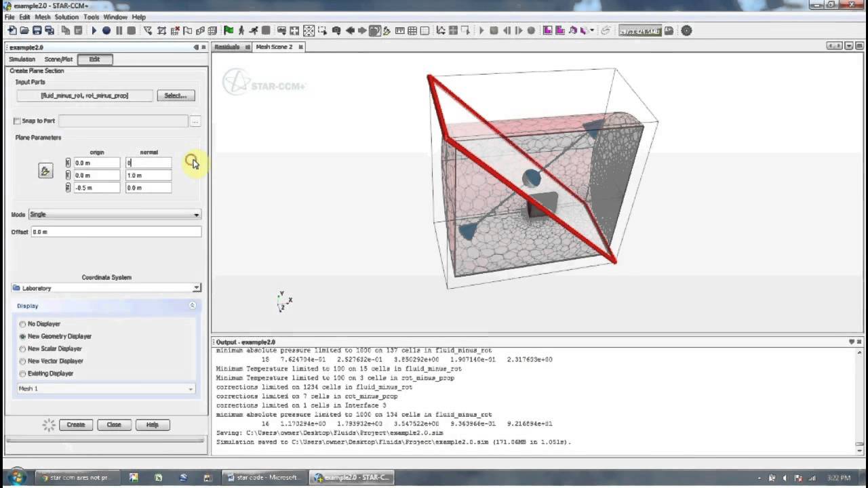Image resolution: width=868 pixels, height=488 pixels.
Task: Click the Save simulation toolbar icon
Action: [37, 30]
